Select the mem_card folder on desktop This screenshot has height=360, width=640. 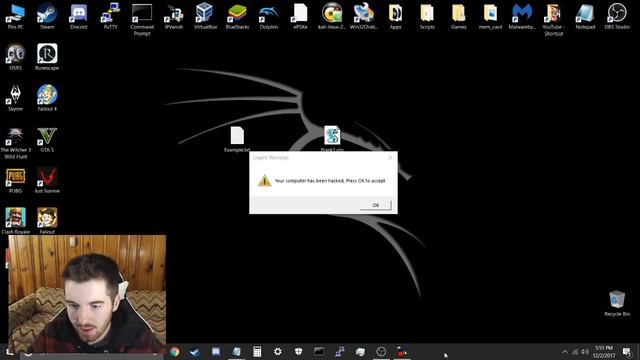pyautogui.click(x=490, y=16)
